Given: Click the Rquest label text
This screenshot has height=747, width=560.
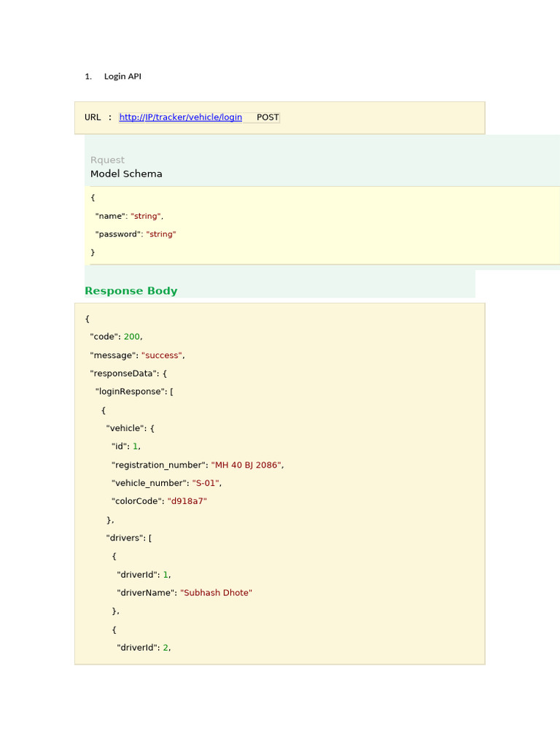Looking at the screenshot, I should (x=107, y=160).
